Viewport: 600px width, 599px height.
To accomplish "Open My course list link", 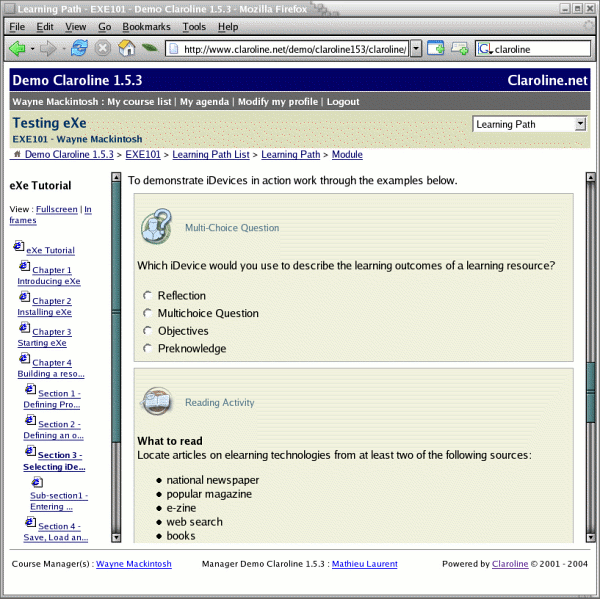I will click(x=139, y=101).
